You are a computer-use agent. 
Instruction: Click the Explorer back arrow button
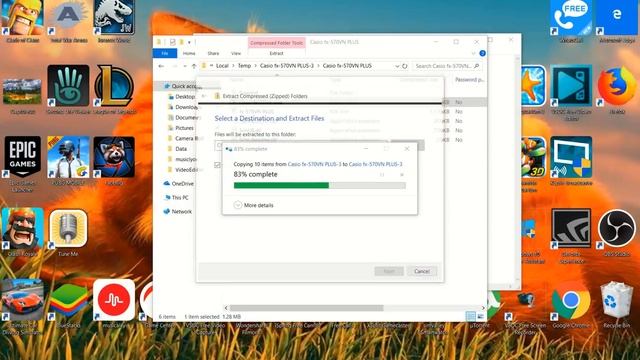point(161,66)
